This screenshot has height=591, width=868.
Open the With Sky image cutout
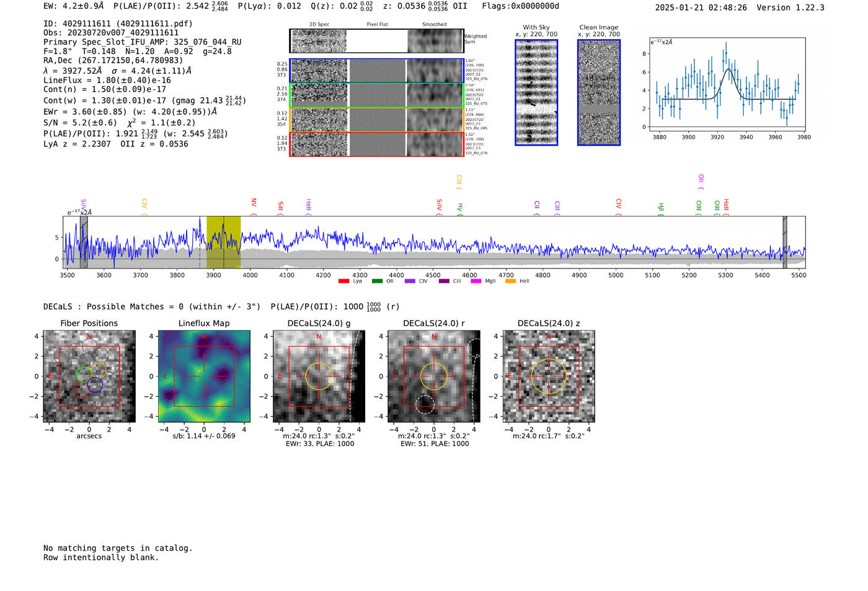tap(536, 92)
